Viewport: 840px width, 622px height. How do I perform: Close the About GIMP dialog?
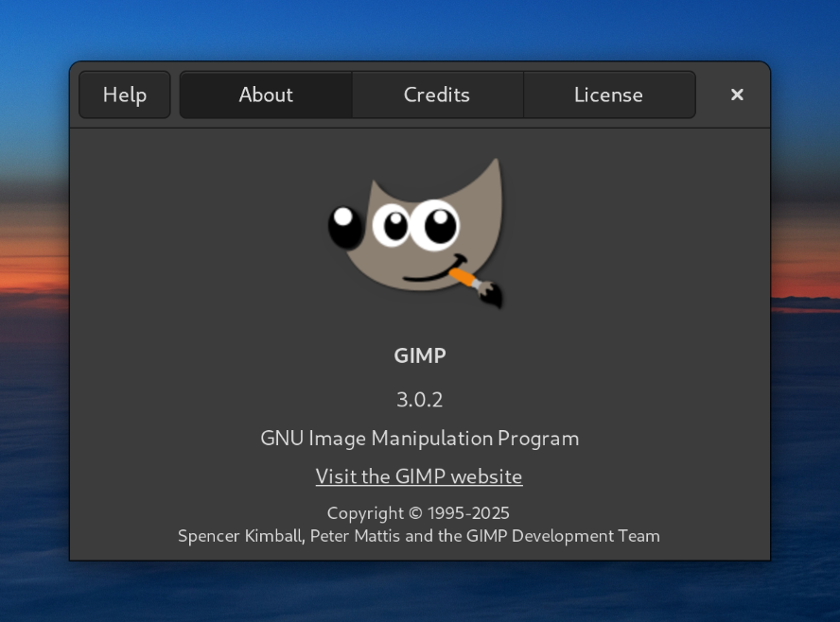coord(737,95)
